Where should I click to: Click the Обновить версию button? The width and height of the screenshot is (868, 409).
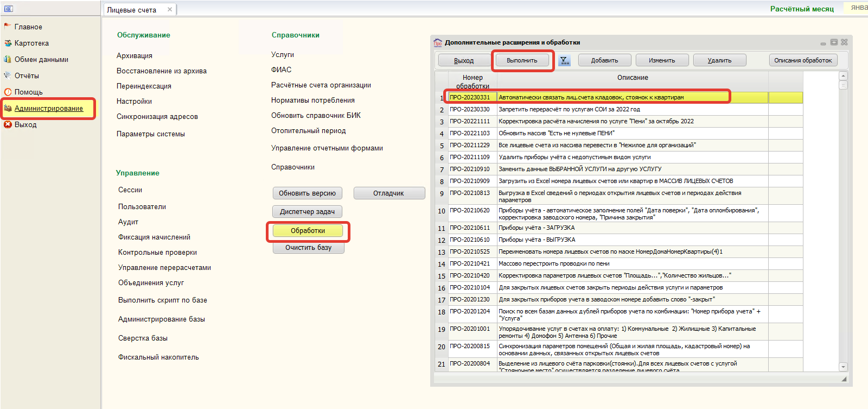click(x=307, y=193)
